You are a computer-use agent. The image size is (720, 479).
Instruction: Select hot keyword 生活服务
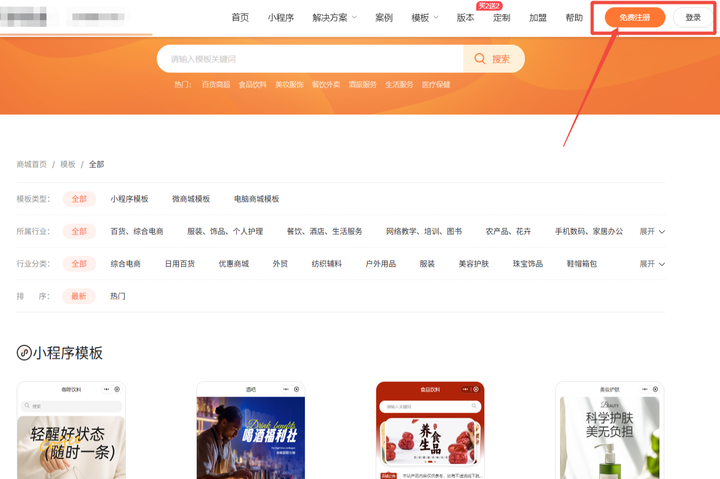pos(399,85)
